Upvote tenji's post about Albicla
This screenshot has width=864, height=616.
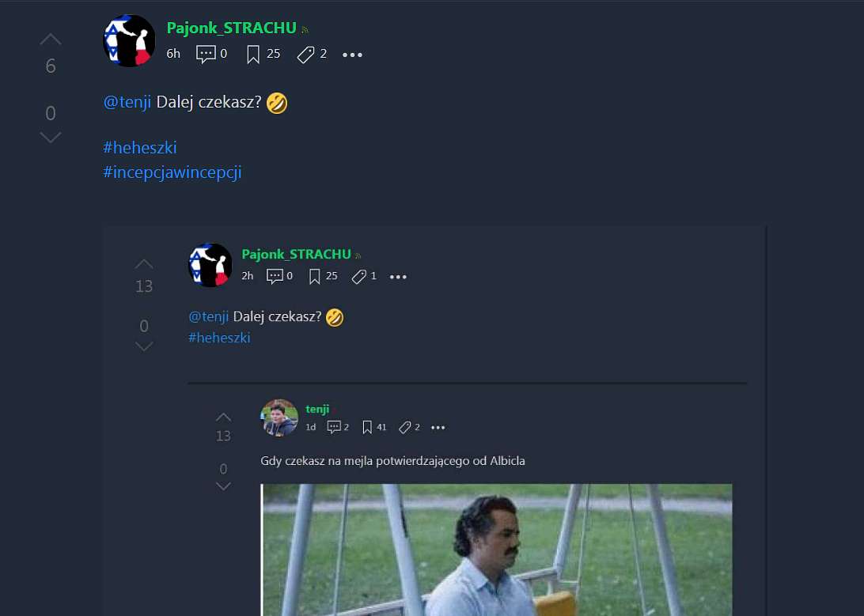point(223,417)
